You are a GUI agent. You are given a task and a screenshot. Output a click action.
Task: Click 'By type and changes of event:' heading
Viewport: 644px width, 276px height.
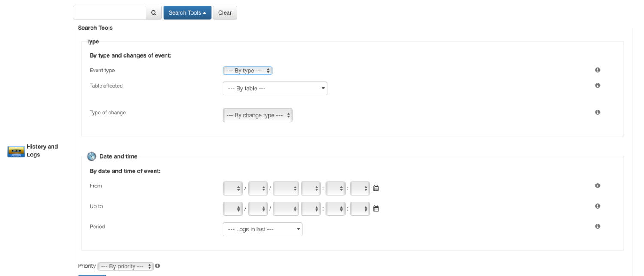coord(131,55)
